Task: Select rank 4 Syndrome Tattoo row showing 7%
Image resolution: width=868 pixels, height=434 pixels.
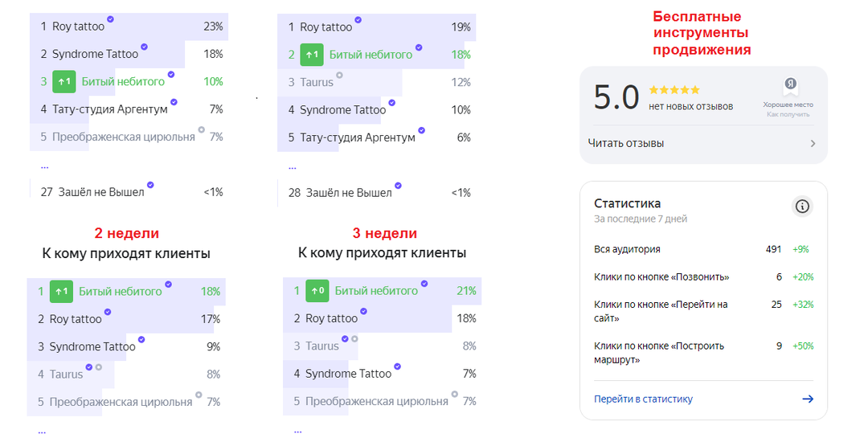Action: pyautogui.click(x=382, y=375)
